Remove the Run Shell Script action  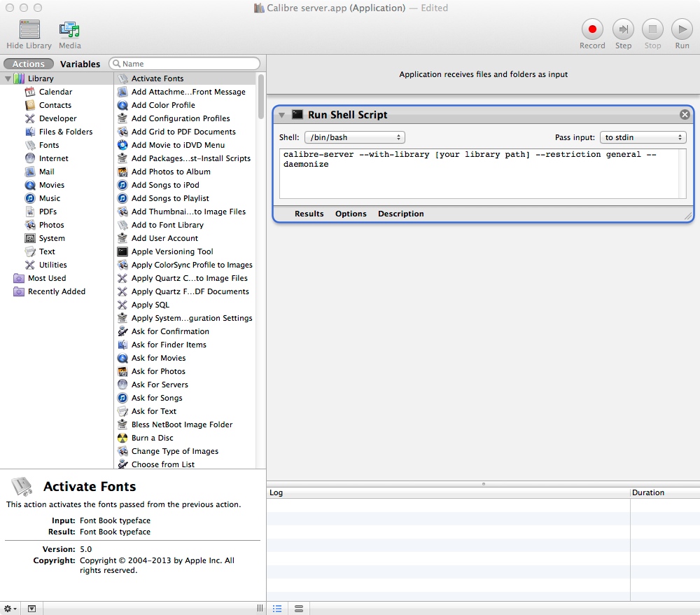click(685, 115)
